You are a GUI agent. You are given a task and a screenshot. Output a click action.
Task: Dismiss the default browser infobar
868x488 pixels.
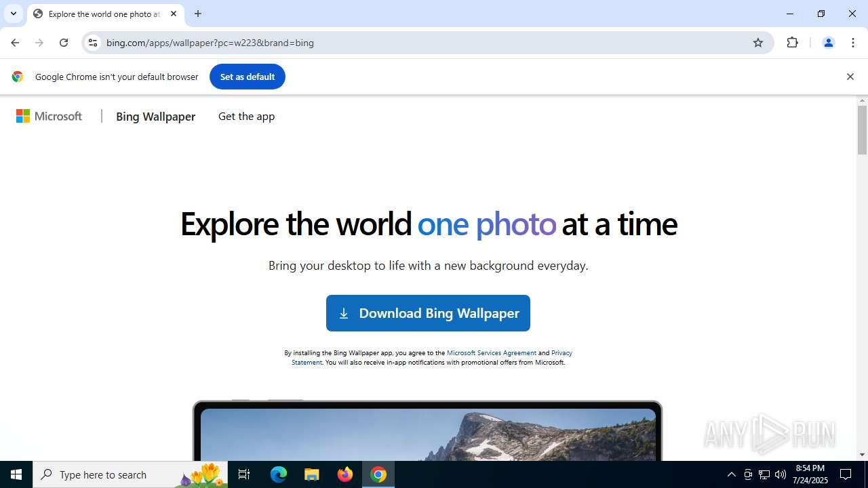coord(850,77)
